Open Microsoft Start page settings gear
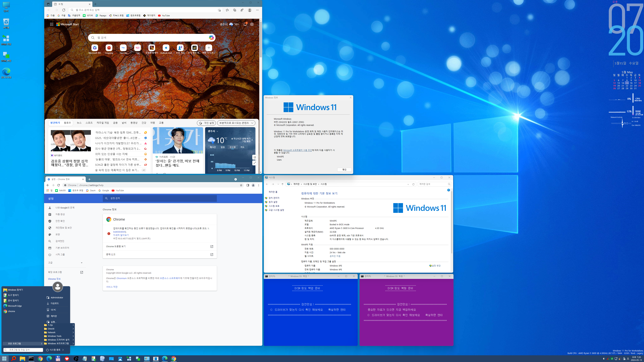Screen dimensions: 644x362 (252, 24)
